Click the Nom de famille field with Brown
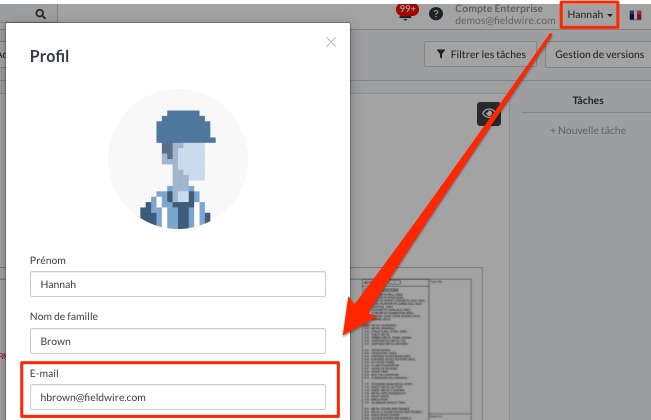 tap(178, 341)
